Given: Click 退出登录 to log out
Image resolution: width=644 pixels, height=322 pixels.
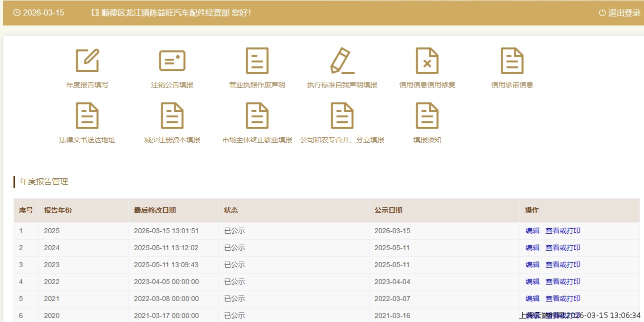Looking at the screenshot, I should (619, 13).
